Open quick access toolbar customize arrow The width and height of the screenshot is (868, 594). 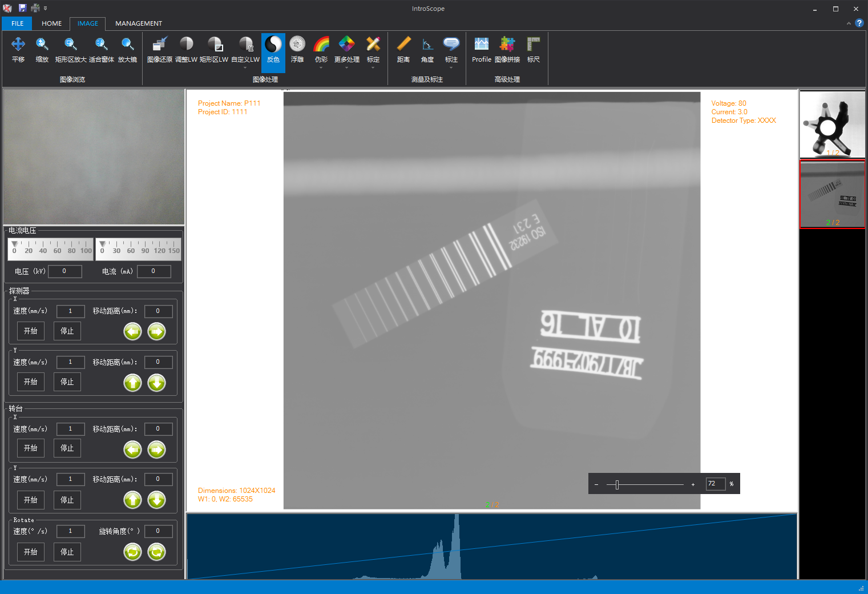(x=46, y=8)
